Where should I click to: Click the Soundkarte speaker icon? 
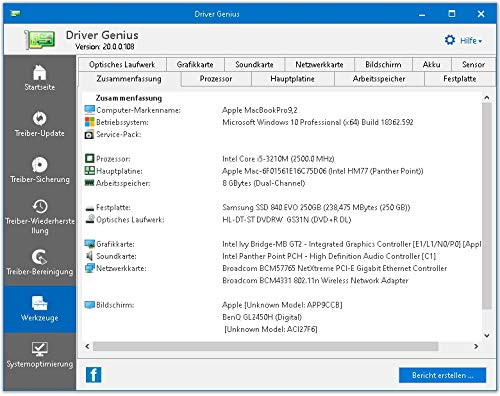pyautogui.click(x=89, y=256)
